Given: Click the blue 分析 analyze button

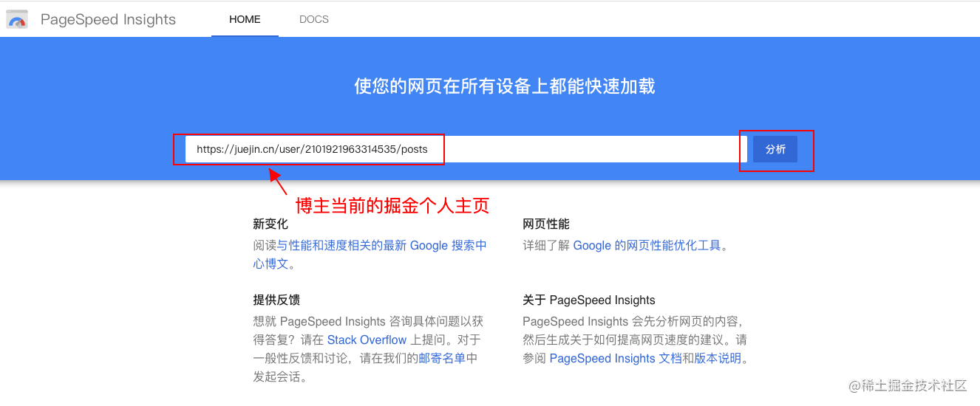Looking at the screenshot, I should click(x=775, y=149).
